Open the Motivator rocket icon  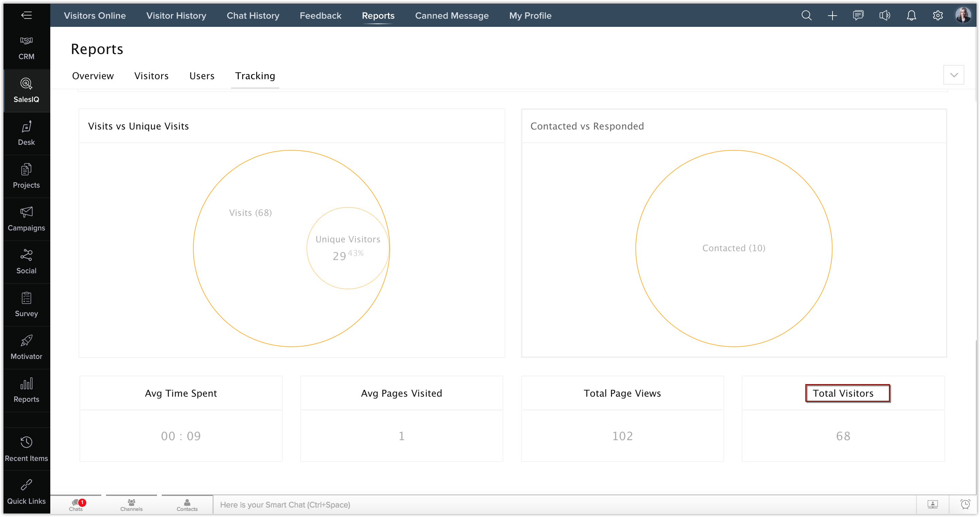point(26,347)
